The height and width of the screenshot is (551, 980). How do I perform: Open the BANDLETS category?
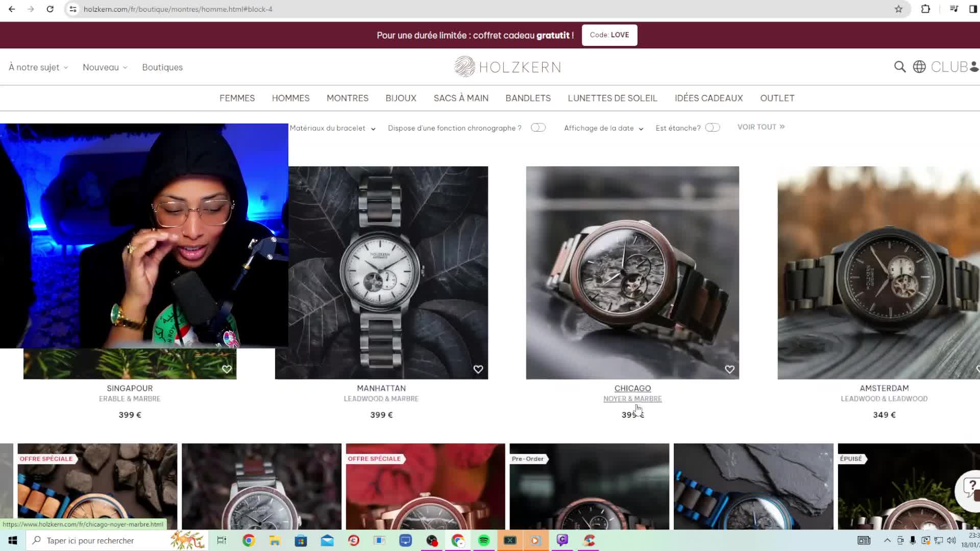pos(528,98)
